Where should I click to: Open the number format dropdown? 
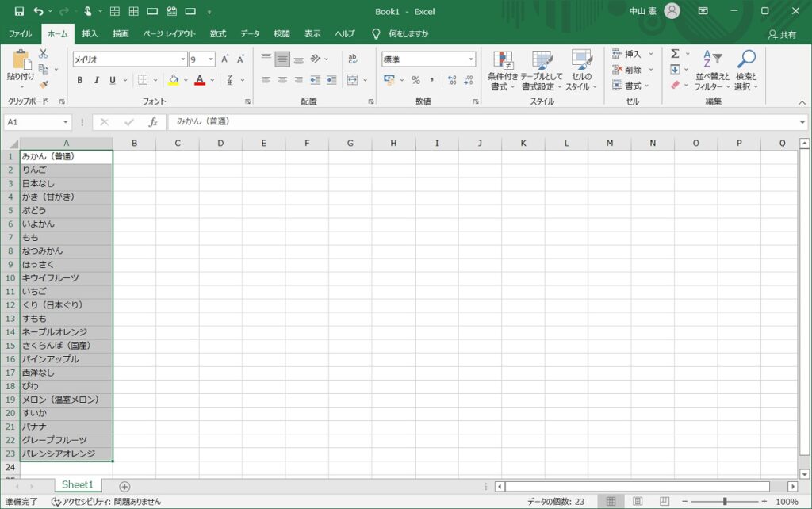(x=471, y=59)
